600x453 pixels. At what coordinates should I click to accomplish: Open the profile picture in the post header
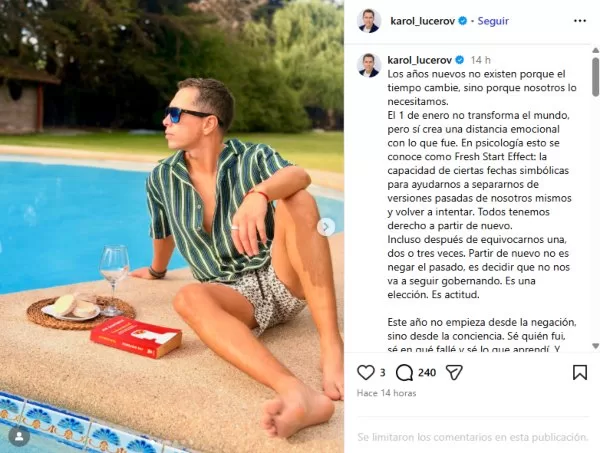[x=369, y=21]
